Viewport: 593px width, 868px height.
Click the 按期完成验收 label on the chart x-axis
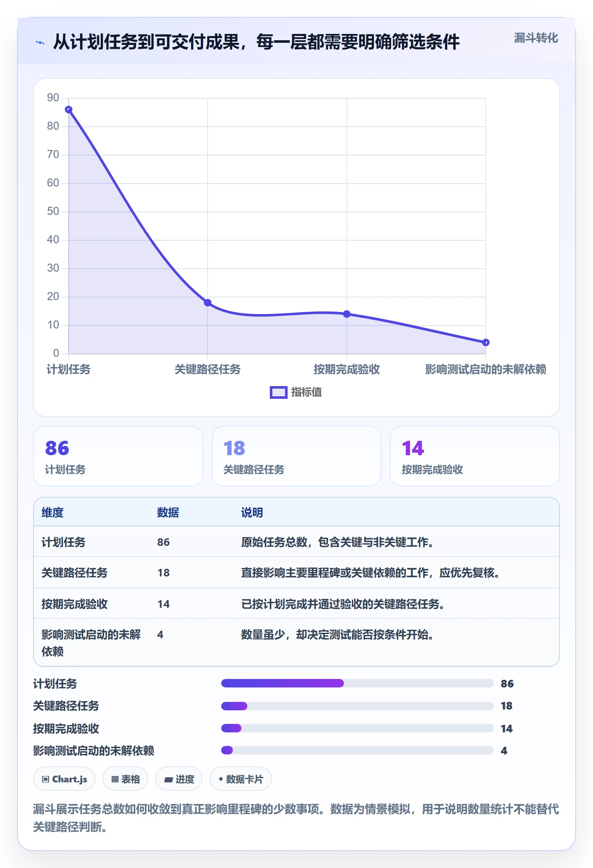pos(346,370)
